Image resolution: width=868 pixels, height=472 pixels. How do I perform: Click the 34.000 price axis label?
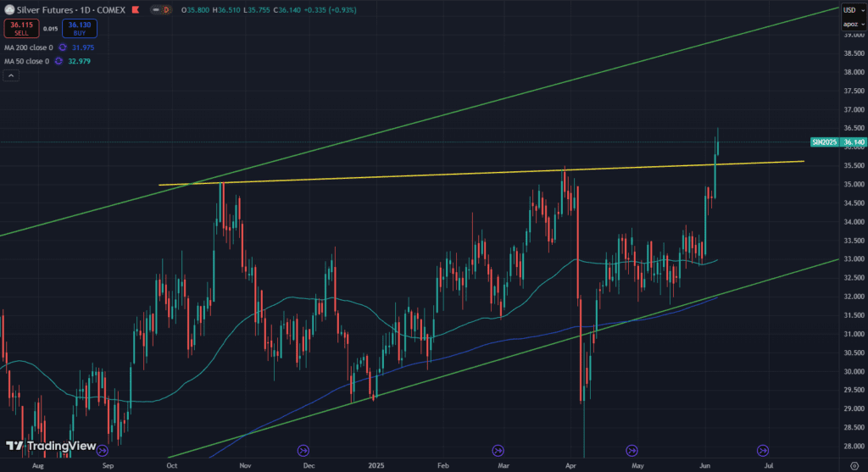tap(854, 222)
